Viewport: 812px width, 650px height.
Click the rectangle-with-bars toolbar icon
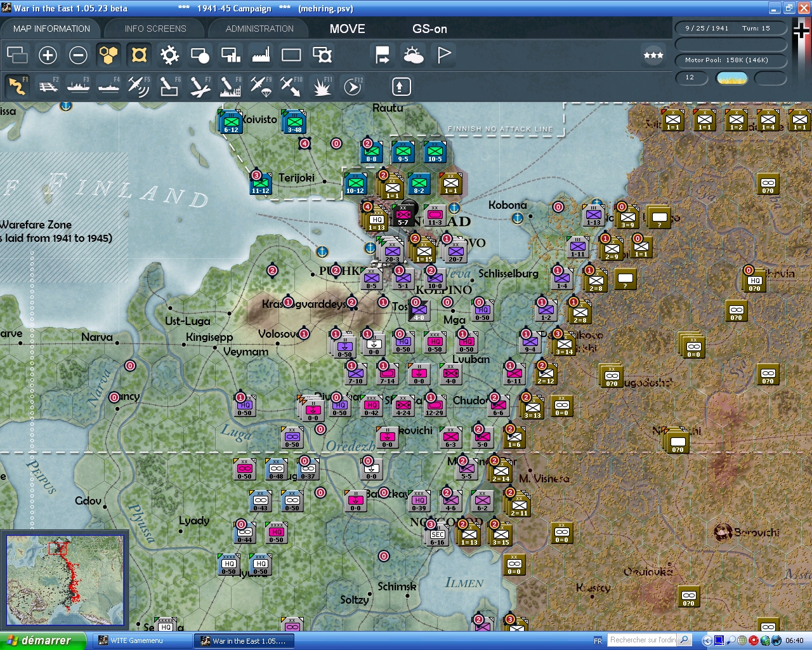click(x=230, y=55)
